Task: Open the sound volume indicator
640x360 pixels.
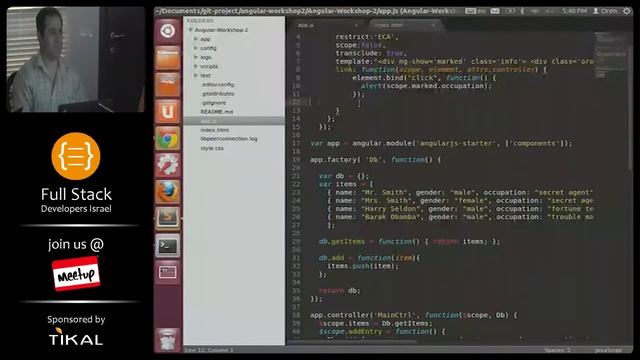Action: pyautogui.click(x=549, y=11)
